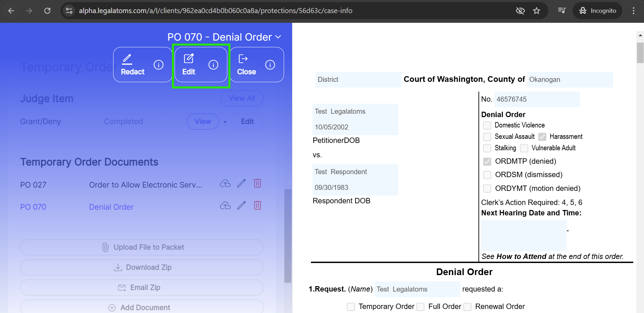Screen dimensions: 644x313
Task: Click the case number field 46576745
Action: click(x=537, y=99)
